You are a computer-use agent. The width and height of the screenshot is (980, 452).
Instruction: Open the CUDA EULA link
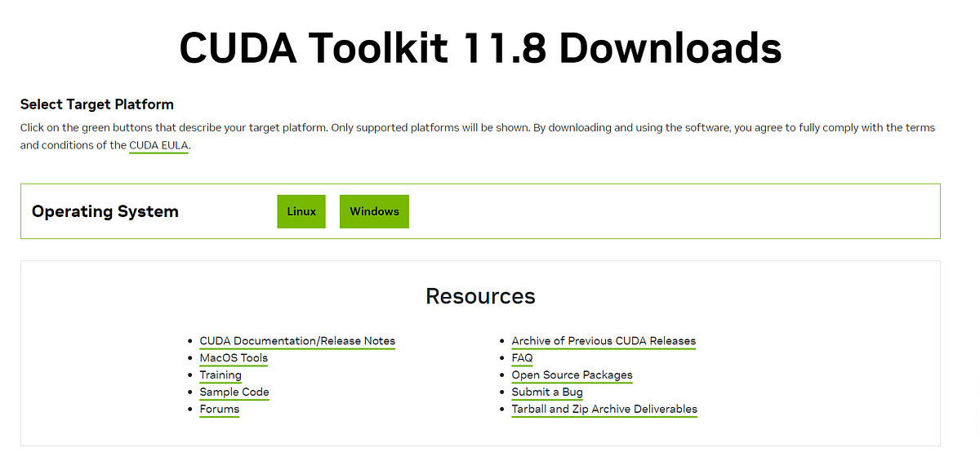tap(158, 146)
